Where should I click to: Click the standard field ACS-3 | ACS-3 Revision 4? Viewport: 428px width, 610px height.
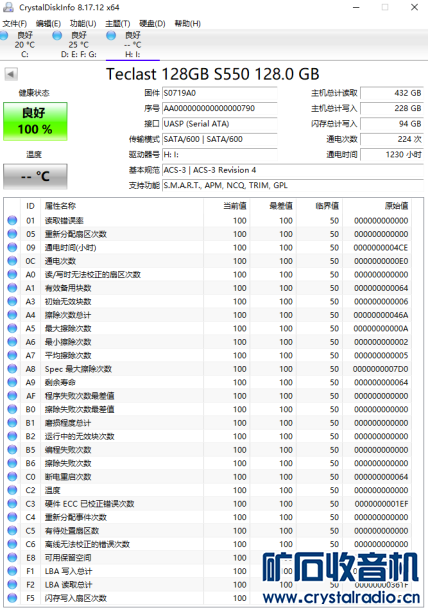(x=293, y=170)
